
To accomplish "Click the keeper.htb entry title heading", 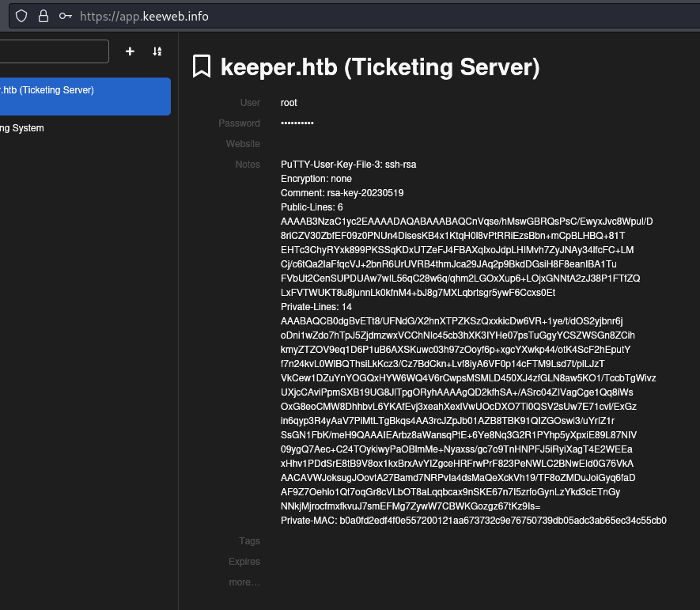I will [x=380, y=67].
